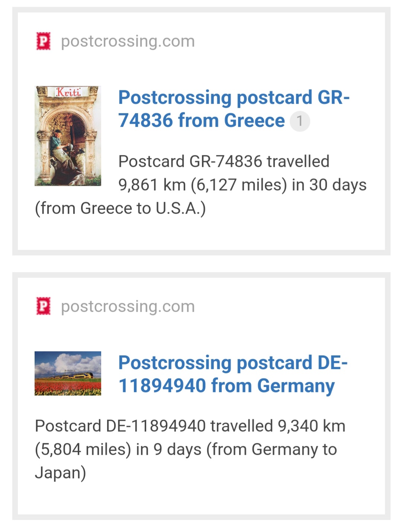Click the 9,861 km distance text
396x532 pixels.
point(152,185)
